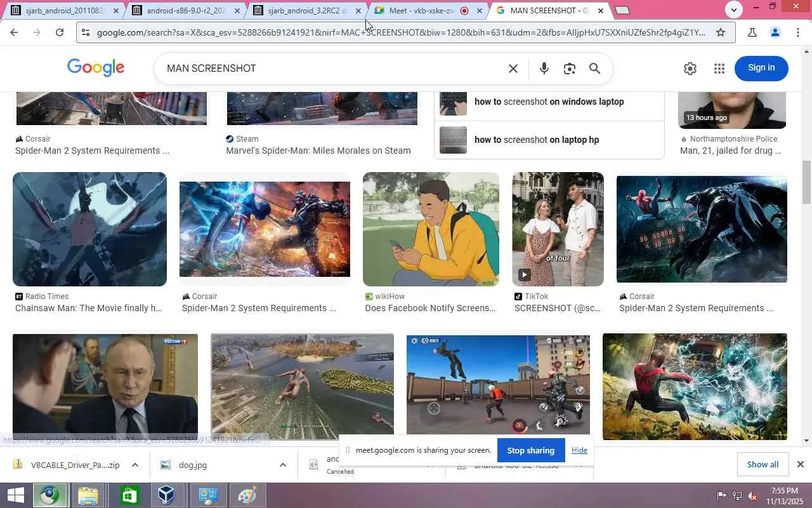Open the network tray icon
The width and height of the screenshot is (812, 508).
737,495
